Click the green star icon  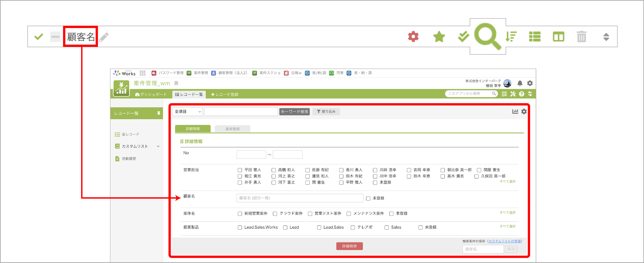pyautogui.click(x=439, y=37)
